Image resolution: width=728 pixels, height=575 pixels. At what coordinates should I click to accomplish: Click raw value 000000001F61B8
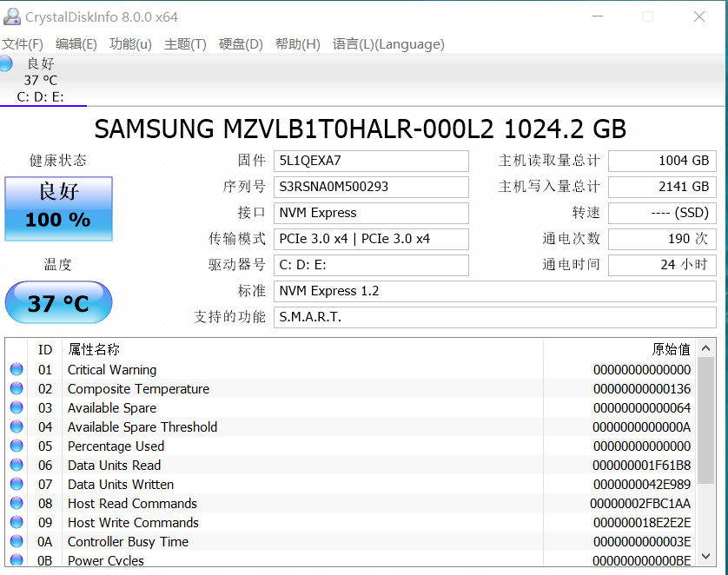pyautogui.click(x=642, y=465)
